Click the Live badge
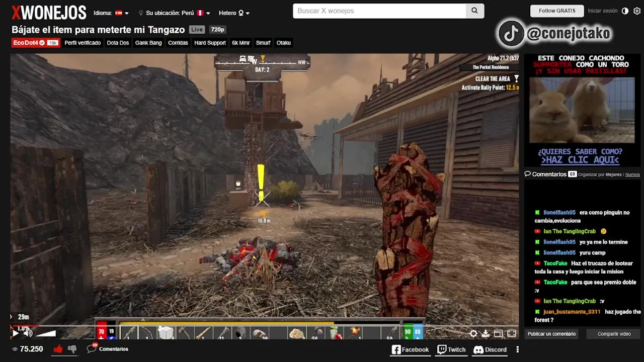This screenshot has height=362, width=644. coord(197,30)
